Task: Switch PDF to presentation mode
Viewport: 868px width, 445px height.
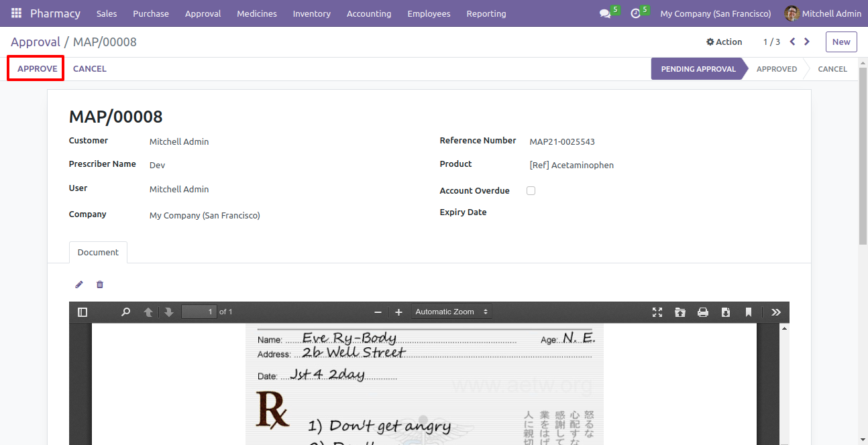Action: coord(657,312)
